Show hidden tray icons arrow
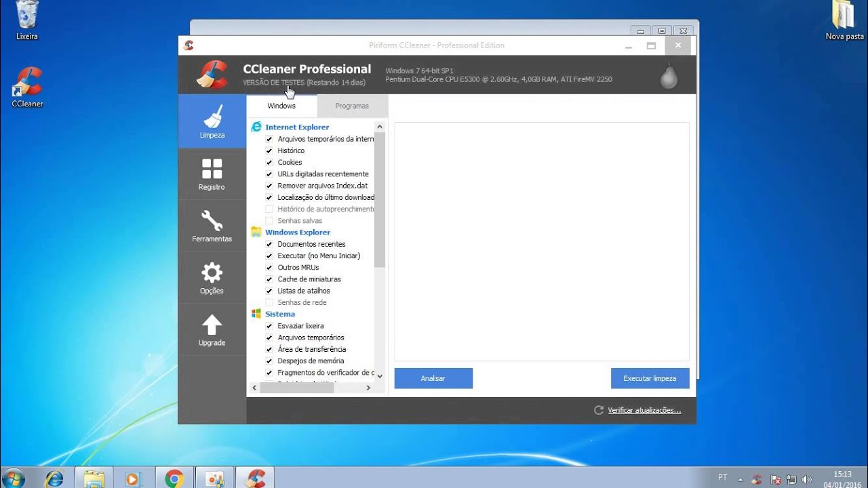This screenshot has height=488, width=868. [741, 479]
